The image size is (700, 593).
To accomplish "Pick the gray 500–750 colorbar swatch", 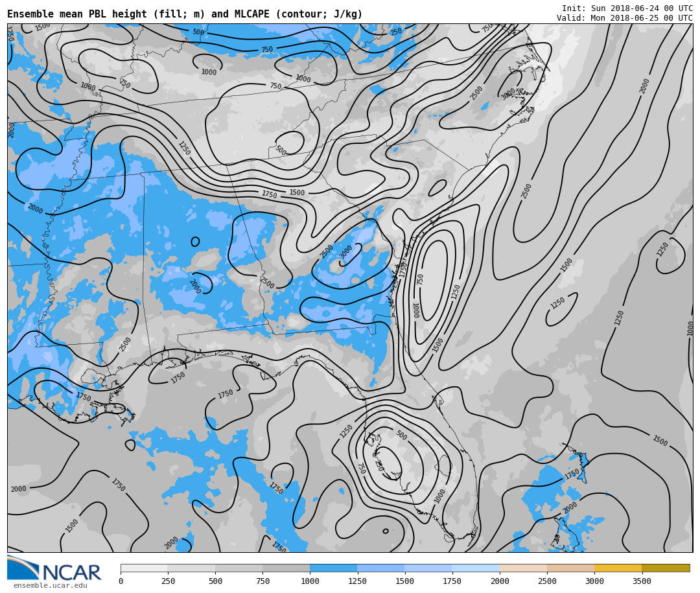I will (x=239, y=568).
